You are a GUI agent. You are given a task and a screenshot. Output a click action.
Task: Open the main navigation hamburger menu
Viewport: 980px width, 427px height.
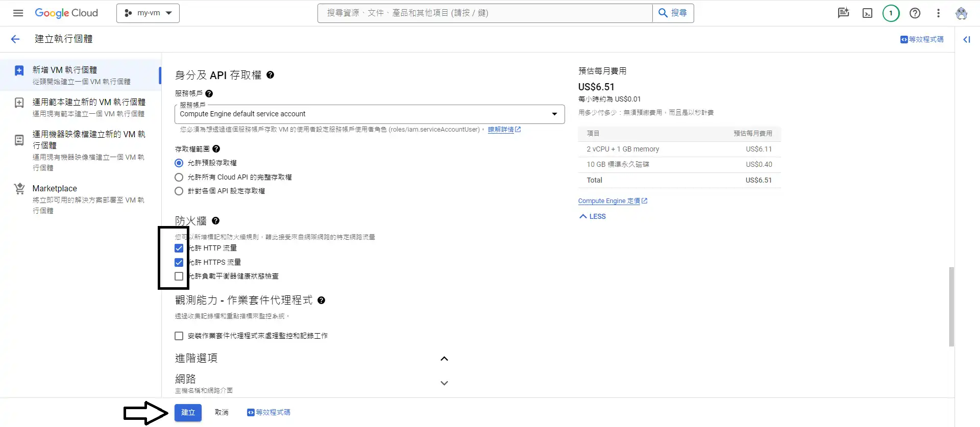18,13
